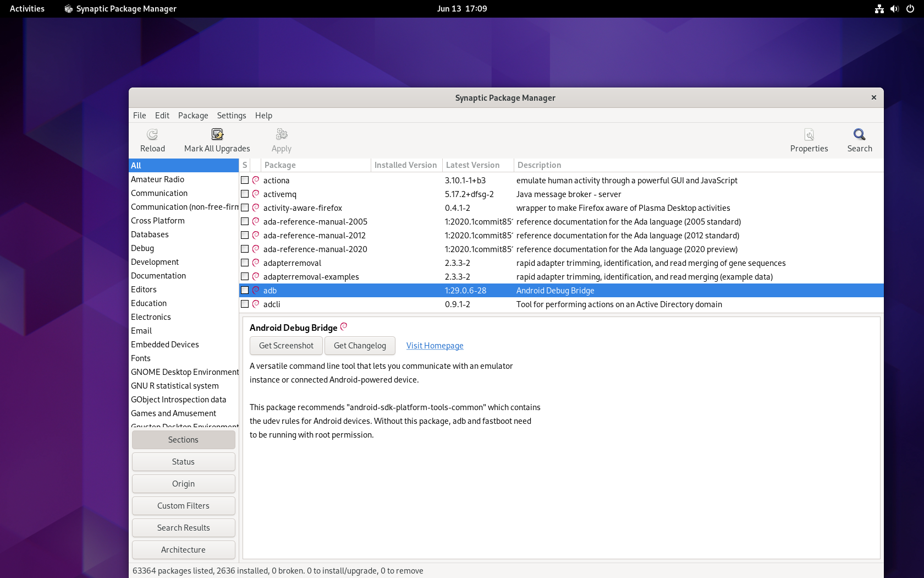Click the Debian swirl icon beside activemq
Screen dimensions: 924x578
(256, 194)
